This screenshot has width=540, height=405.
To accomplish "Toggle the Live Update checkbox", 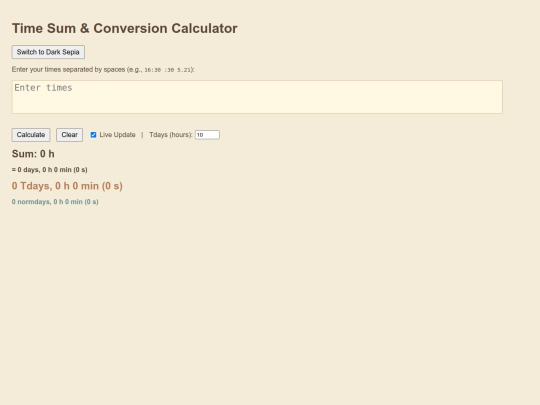I will point(93,135).
